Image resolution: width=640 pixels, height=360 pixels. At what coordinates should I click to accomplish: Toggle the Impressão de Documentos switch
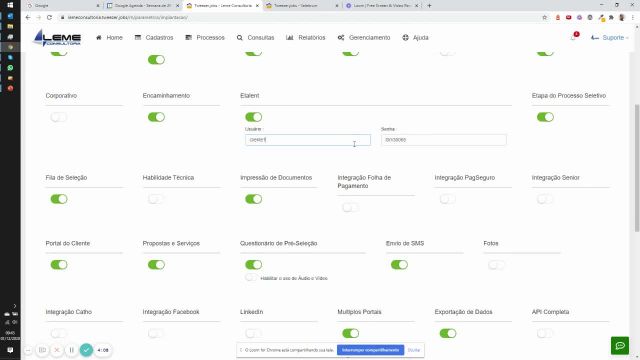click(x=253, y=199)
